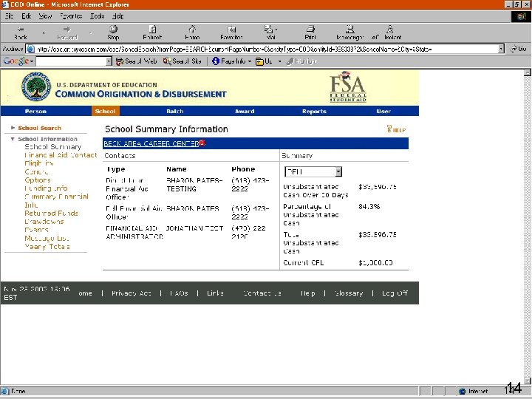Click the browser Forward button
The height and width of the screenshot is (399, 532).
click(67, 33)
